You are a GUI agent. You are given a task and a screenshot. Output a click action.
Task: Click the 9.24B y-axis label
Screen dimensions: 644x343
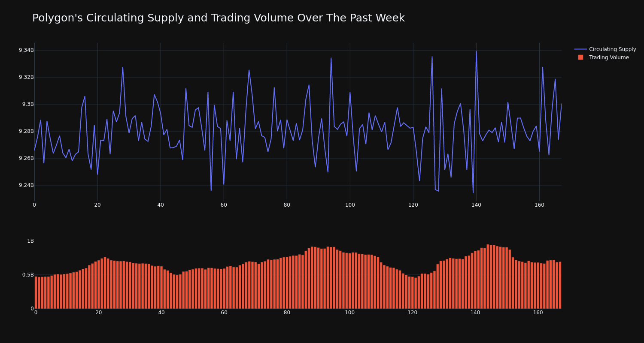tap(26, 185)
